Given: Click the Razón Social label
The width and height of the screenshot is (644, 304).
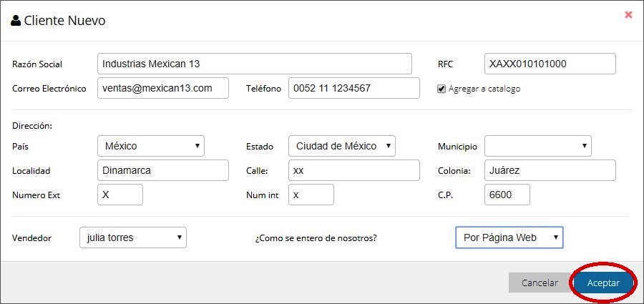Looking at the screenshot, I should pyautogui.click(x=37, y=64).
